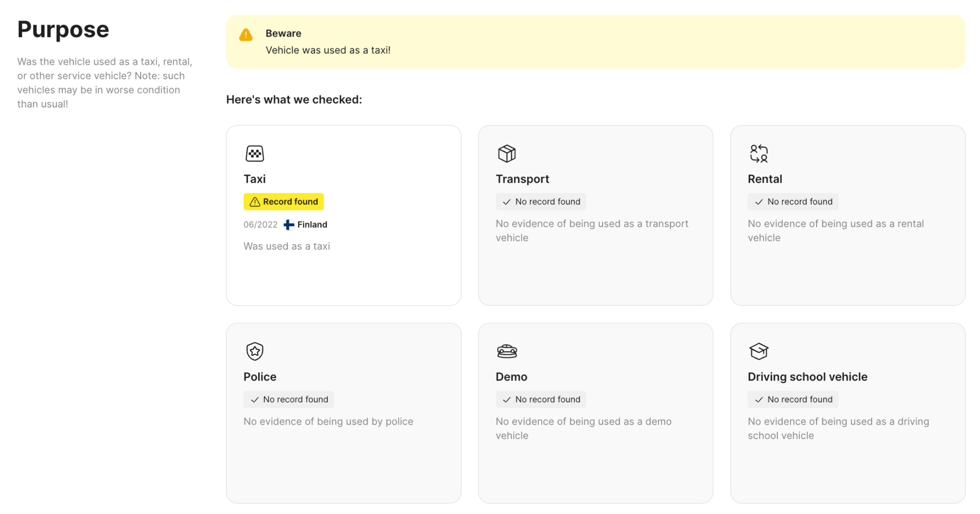Click the Driving school vehicle heading
Image resolution: width=980 pixels, height=514 pixels.
click(807, 377)
